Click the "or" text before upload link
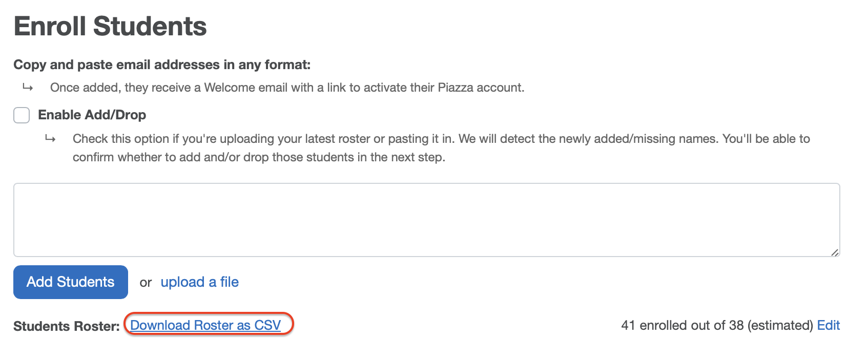Screen dimensions: 868x339 [x=146, y=283]
